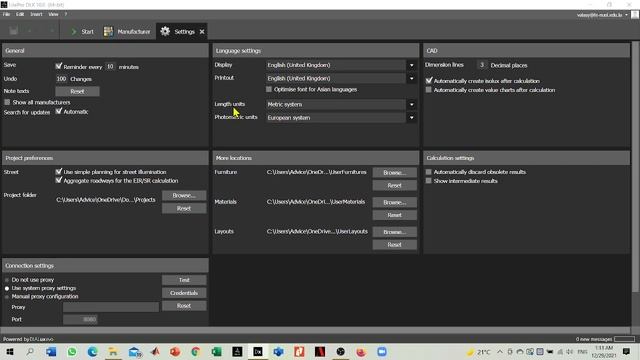Open the blue gear Outlook-like taskbar icon
The width and height of the screenshot is (640, 360).
(278, 351)
